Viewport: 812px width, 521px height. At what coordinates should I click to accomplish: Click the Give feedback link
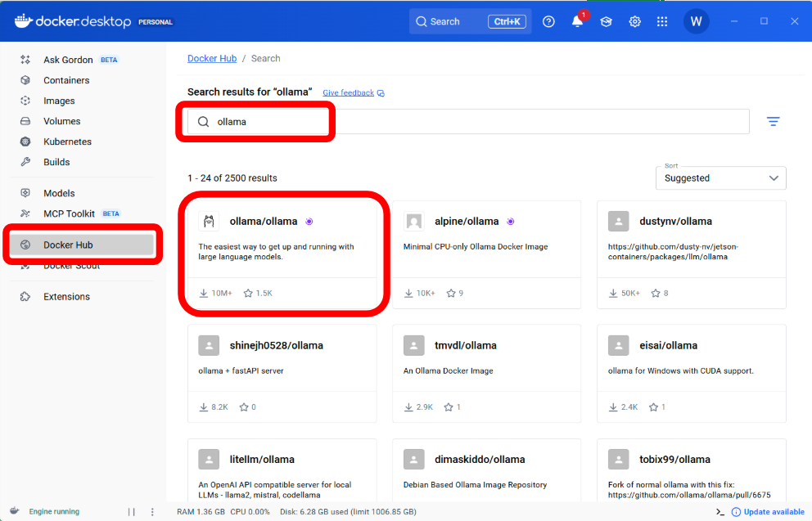[348, 93]
